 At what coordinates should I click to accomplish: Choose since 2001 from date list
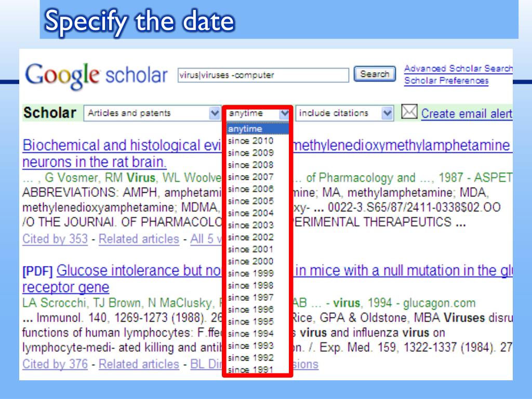(x=258, y=249)
